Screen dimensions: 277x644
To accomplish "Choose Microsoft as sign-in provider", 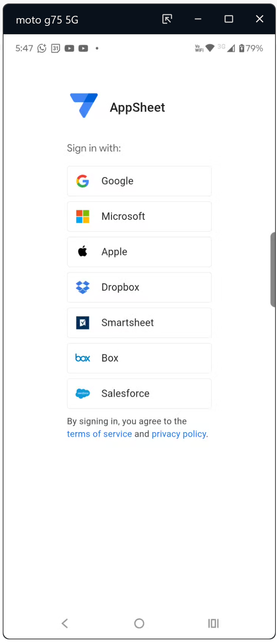I will click(139, 216).
